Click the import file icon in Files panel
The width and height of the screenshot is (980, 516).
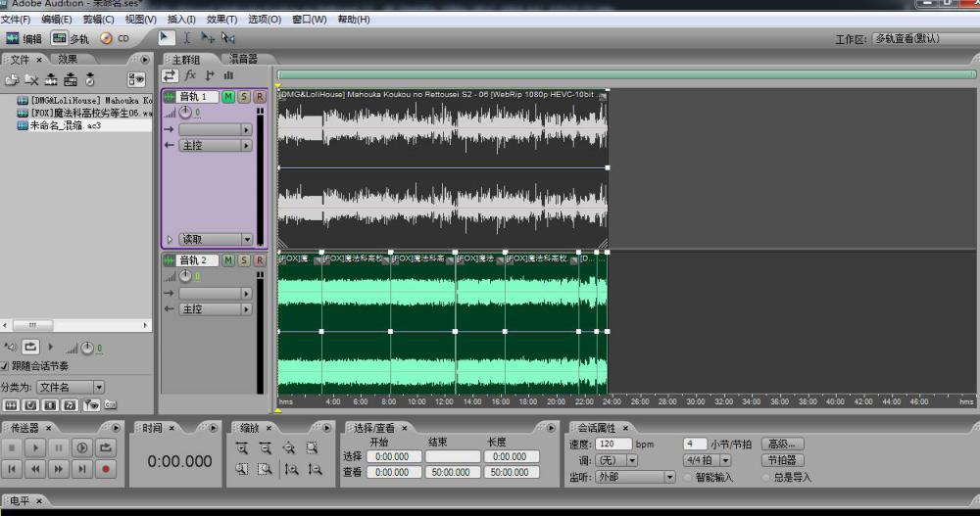pos(12,79)
